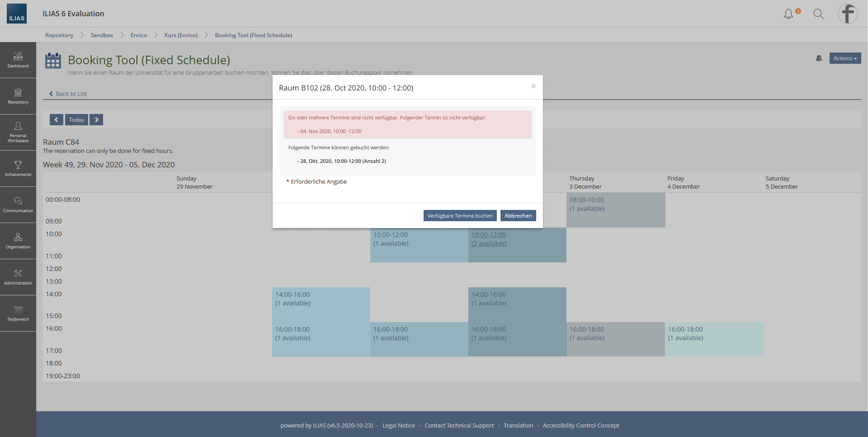Close the Raum B102 dialog
The image size is (868, 437).
click(x=533, y=86)
